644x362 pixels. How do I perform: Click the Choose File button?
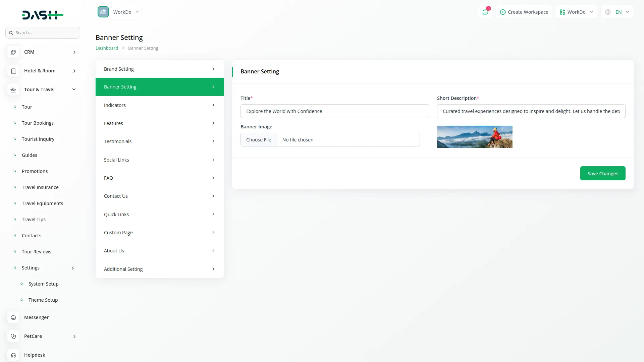tap(259, 140)
